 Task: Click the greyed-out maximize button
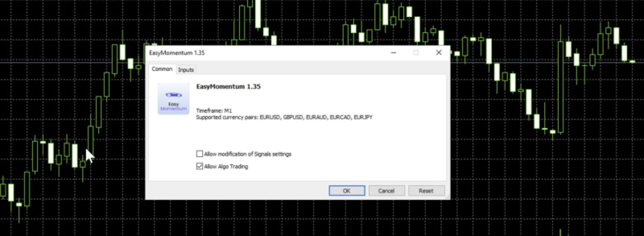click(416, 53)
